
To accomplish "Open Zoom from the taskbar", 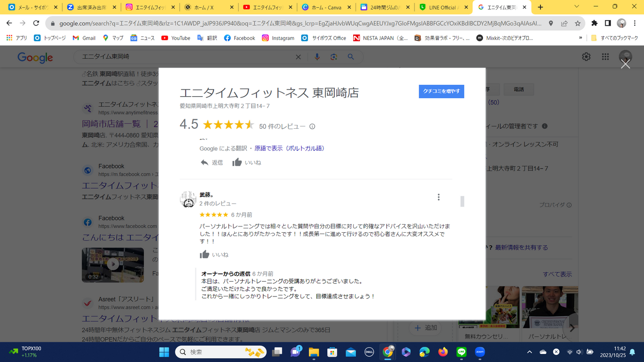I will (x=480, y=352).
